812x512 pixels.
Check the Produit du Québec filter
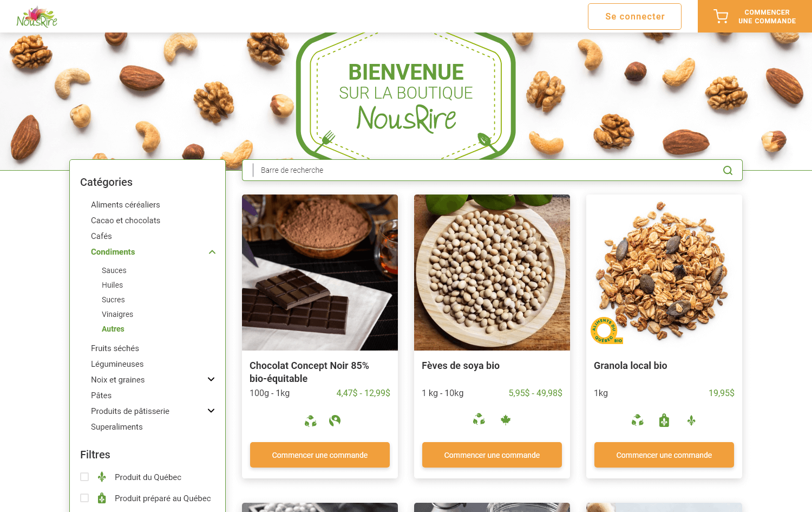[84, 477]
